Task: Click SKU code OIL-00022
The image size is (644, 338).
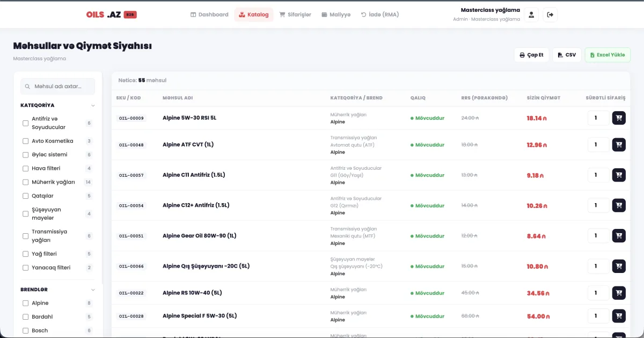Action: (131, 293)
